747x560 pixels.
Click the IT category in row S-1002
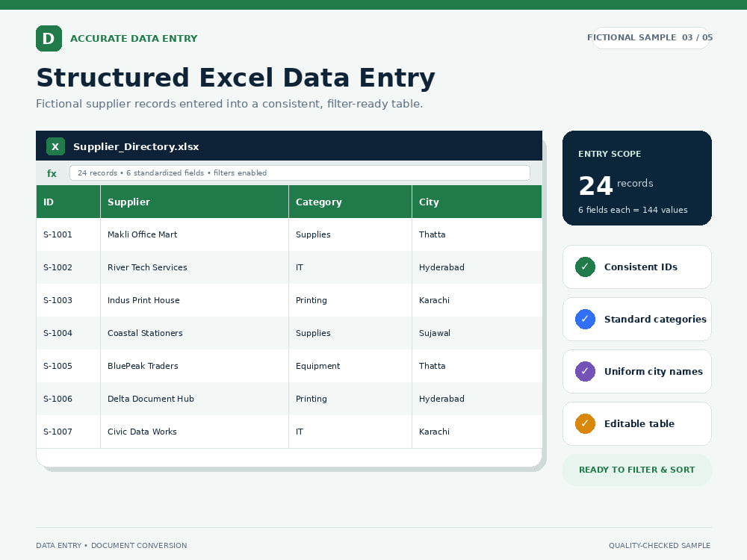[350, 267]
